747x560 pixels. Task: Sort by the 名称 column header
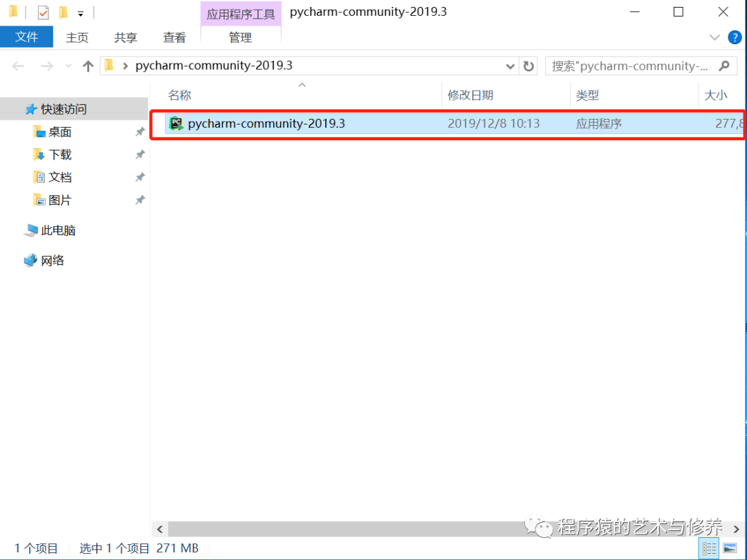tap(180, 95)
